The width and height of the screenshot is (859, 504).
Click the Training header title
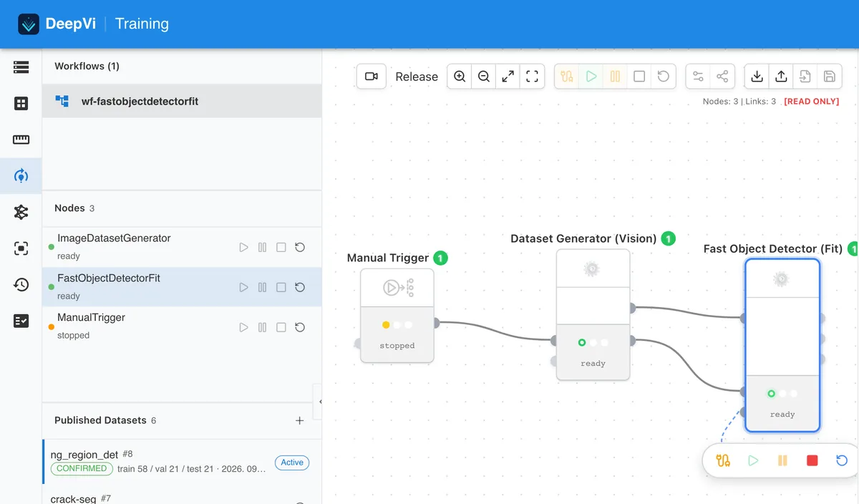(x=142, y=24)
